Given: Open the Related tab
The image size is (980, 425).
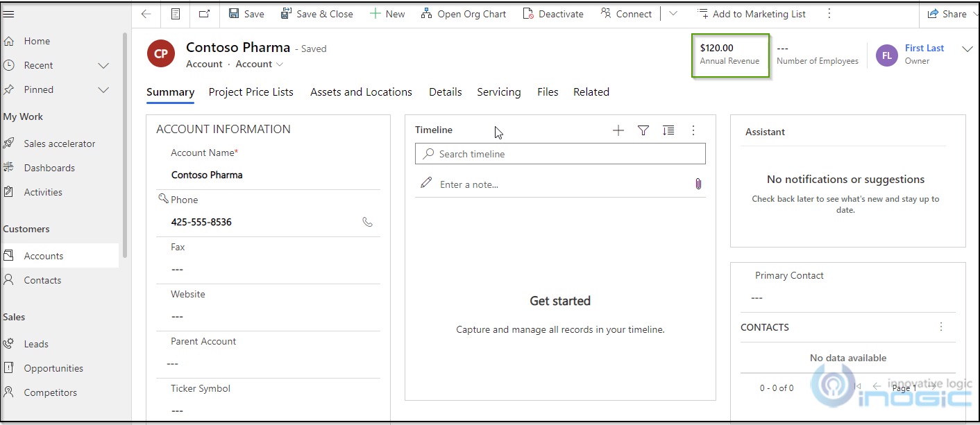Looking at the screenshot, I should point(591,92).
